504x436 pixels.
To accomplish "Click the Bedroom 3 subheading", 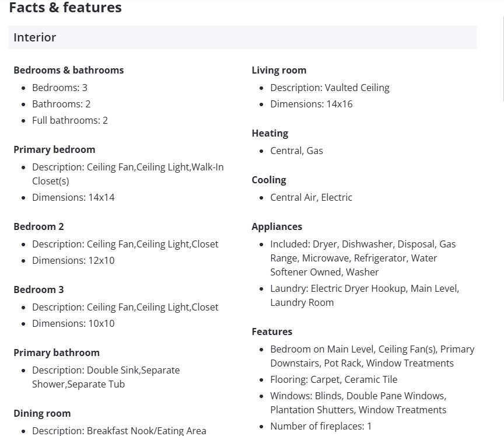I will coord(38,289).
